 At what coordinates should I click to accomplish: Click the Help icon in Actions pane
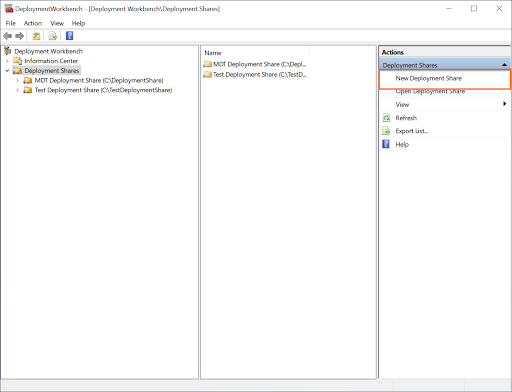pyautogui.click(x=386, y=144)
